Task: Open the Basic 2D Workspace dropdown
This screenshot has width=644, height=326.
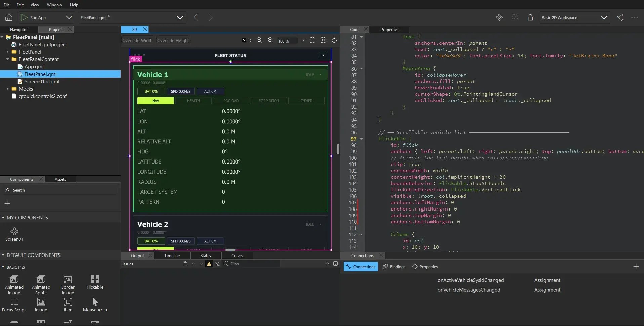Action: (604, 17)
